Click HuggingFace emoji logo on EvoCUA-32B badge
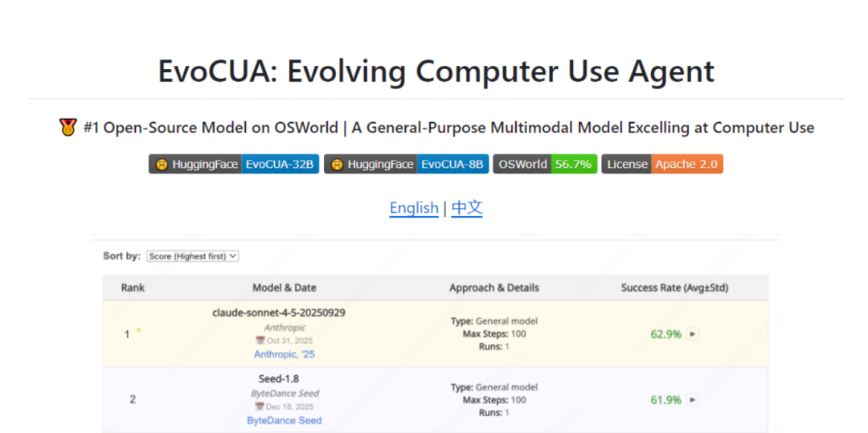868x433 pixels. [x=162, y=165]
